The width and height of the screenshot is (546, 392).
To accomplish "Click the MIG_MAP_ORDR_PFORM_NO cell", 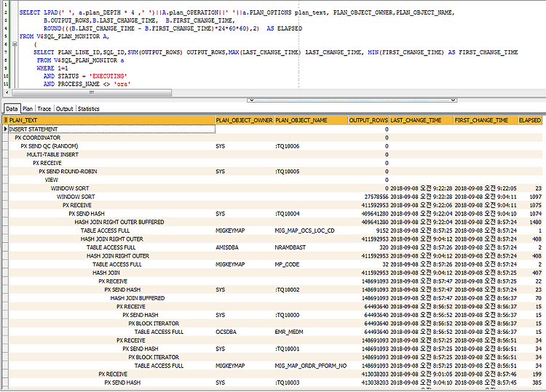I will click(311, 366).
